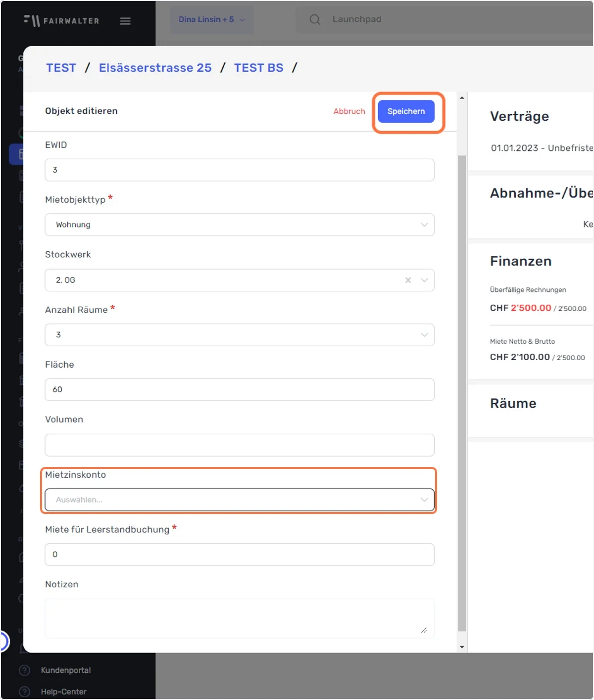Open the TEST BS breadcrumb link
594x700 pixels.
coord(258,68)
